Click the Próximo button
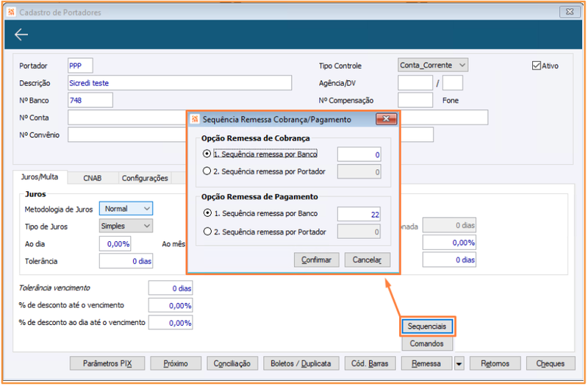Viewport: 588px width, 386px height. (x=176, y=363)
